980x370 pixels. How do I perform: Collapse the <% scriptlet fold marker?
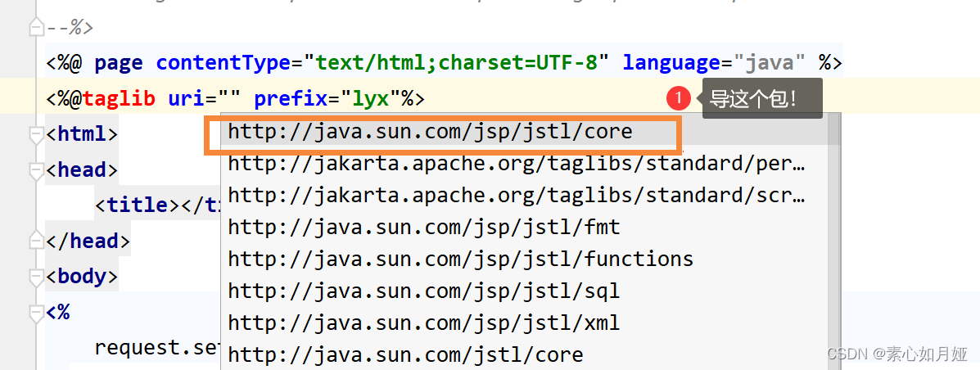point(37,313)
